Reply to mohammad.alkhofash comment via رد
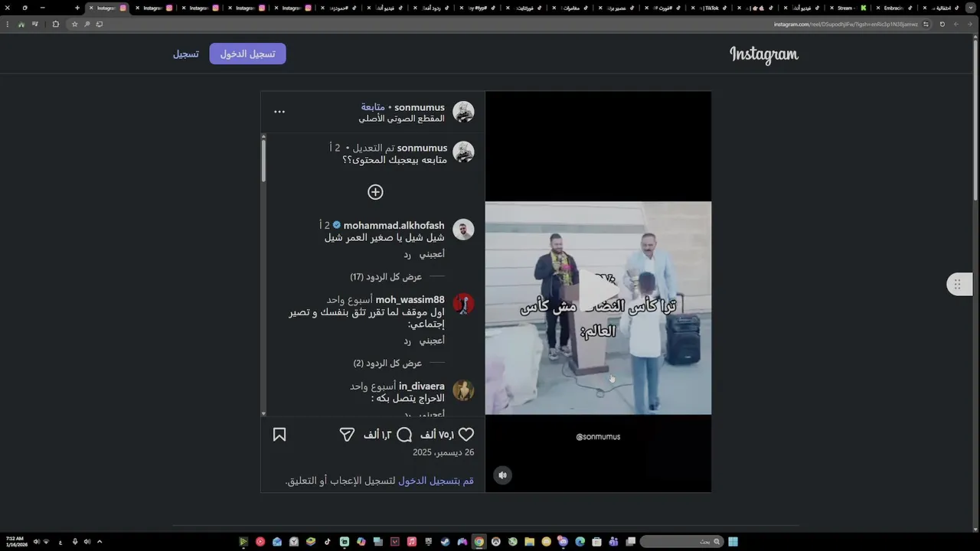 click(407, 254)
